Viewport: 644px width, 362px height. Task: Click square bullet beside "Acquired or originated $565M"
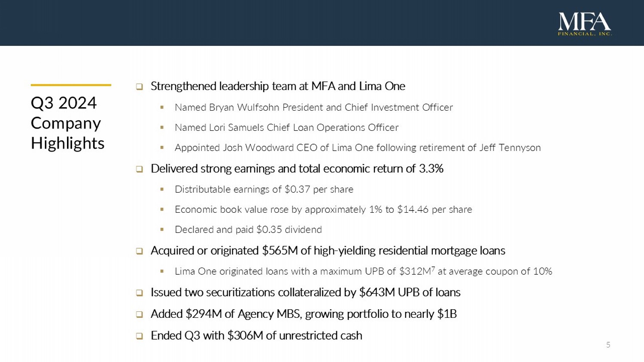140,251
